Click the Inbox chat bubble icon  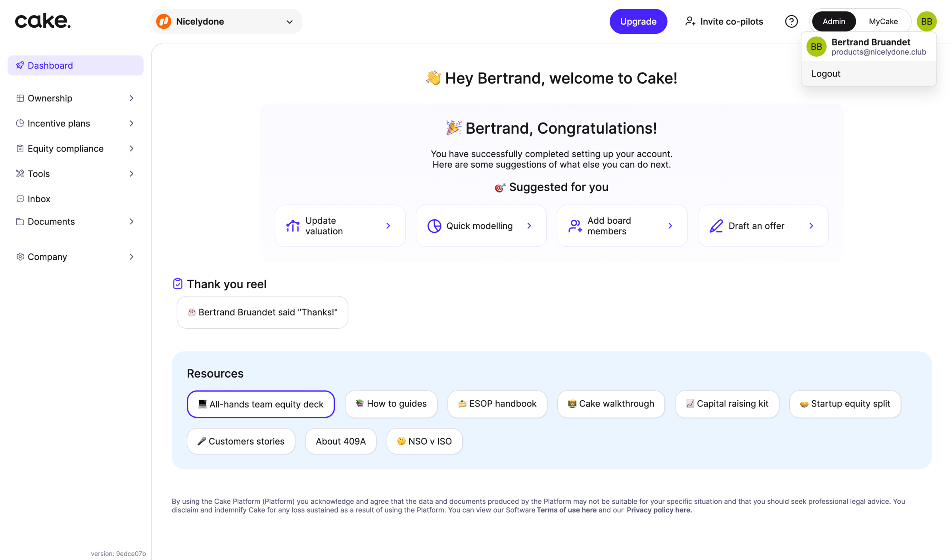click(x=20, y=199)
